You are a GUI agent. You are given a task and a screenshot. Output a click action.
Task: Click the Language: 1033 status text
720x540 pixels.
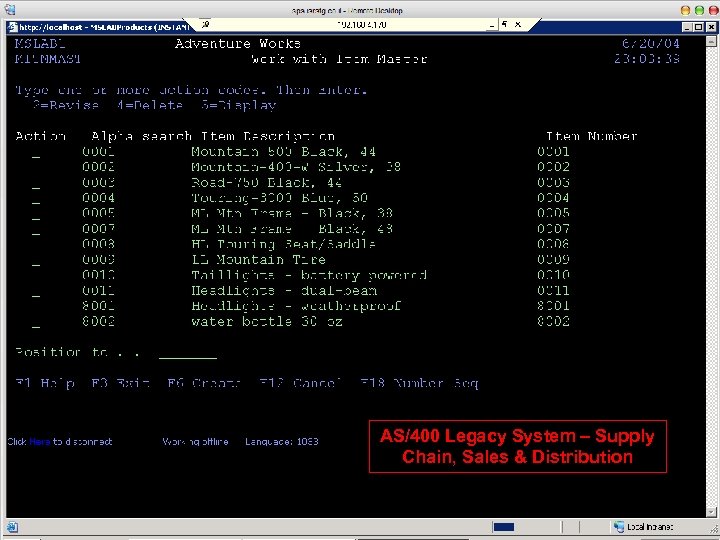(281, 442)
